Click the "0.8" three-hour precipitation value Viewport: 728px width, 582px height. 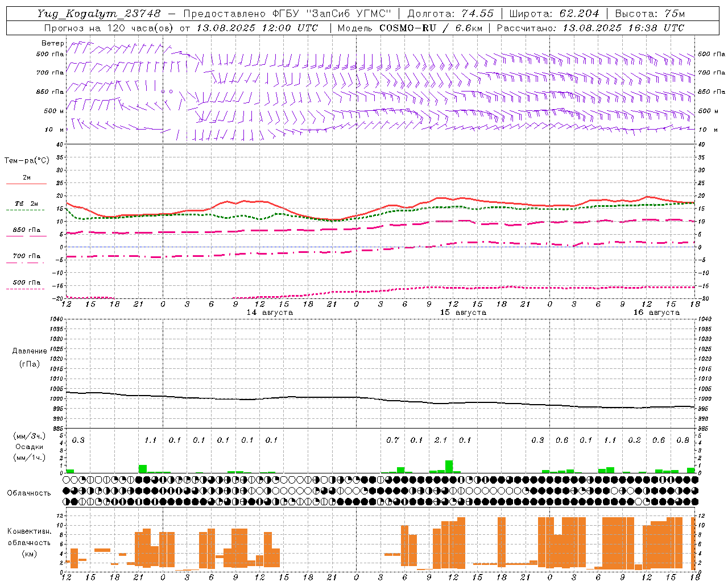[682, 440]
